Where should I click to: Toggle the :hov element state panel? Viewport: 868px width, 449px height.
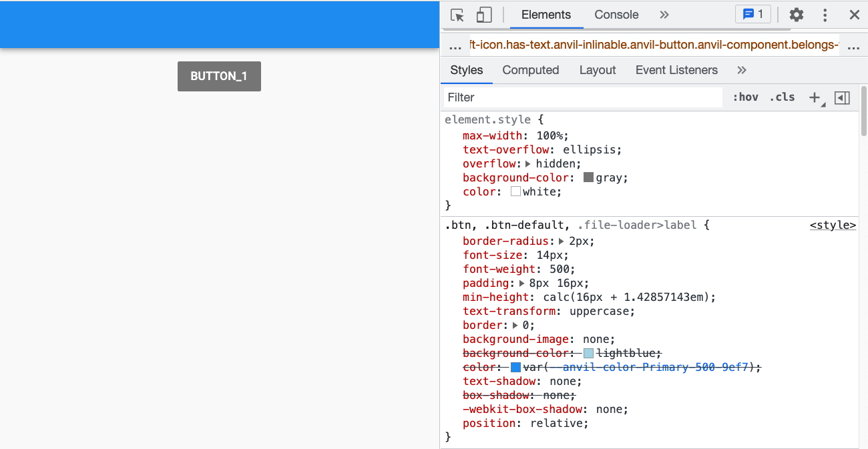tap(745, 97)
